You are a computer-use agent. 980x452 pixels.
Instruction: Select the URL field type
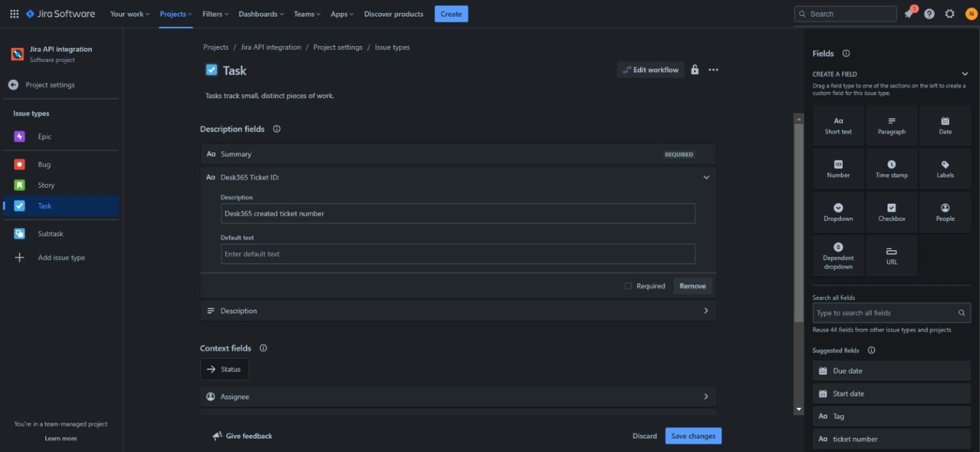click(891, 255)
